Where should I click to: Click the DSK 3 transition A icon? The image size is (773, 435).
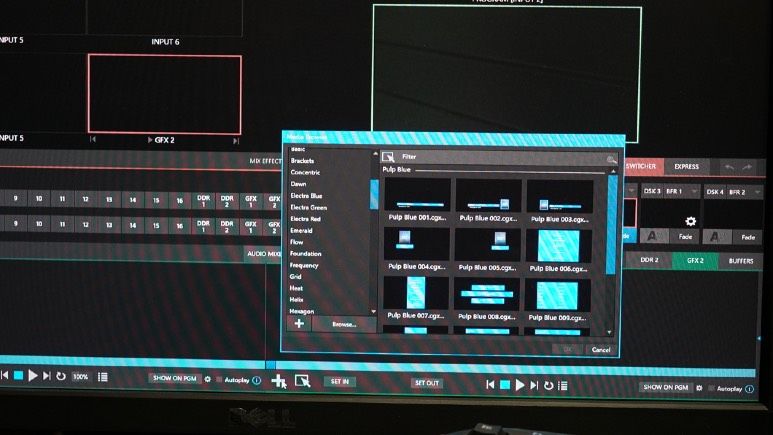[653, 236]
